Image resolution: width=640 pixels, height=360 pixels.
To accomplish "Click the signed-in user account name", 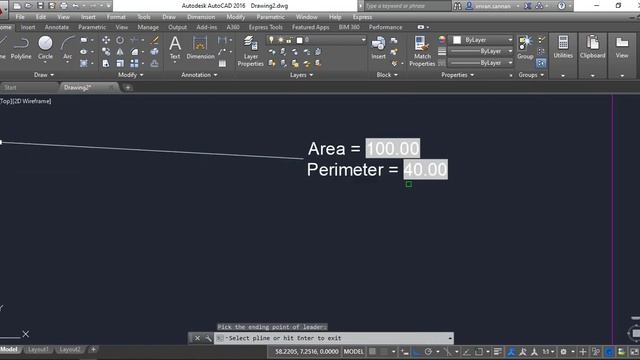I will (493, 6).
